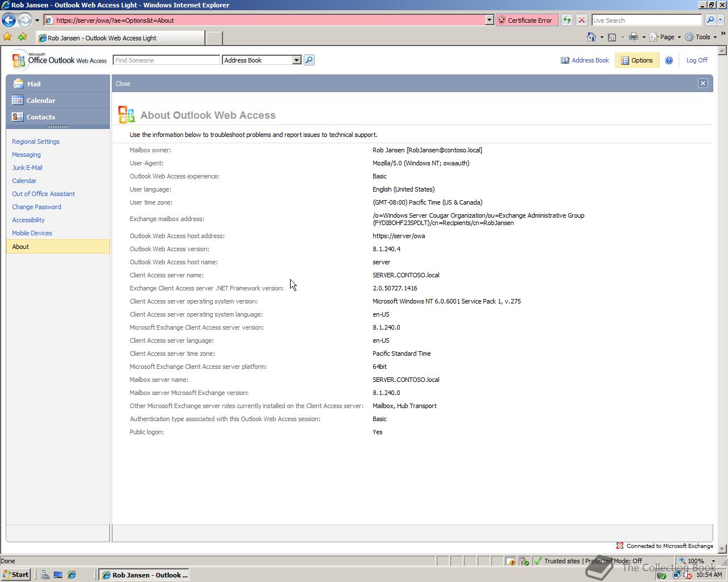Viewport: 728px width, 582px height.
Task: Click the Rob Jansen Outlook taskbar button
Action: 144,575
